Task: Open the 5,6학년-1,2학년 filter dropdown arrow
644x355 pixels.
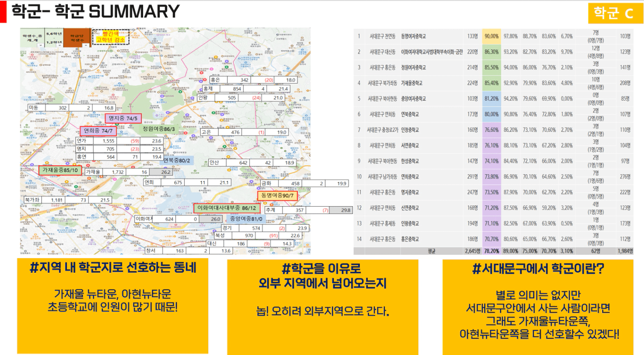Action: [60, 45]
